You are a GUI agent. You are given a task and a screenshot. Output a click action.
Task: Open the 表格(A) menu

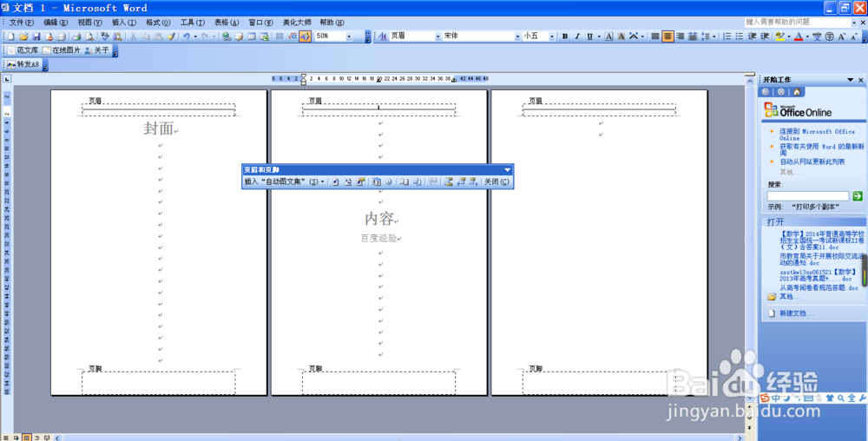point(227,23)
